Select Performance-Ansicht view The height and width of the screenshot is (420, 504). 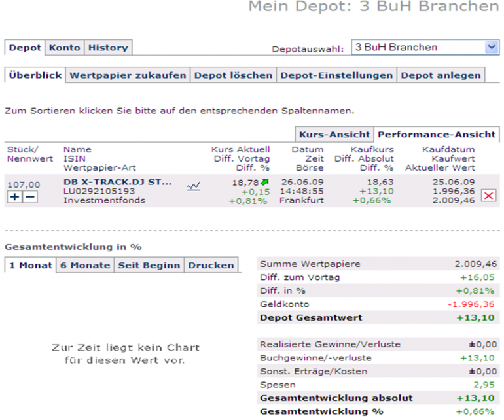coord(437,134)
